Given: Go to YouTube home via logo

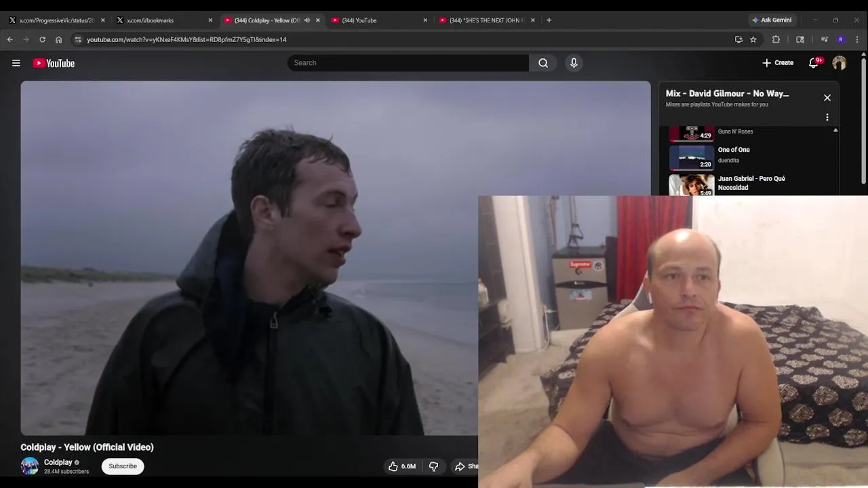Looking at the screenshot, I should pos(54,63).
